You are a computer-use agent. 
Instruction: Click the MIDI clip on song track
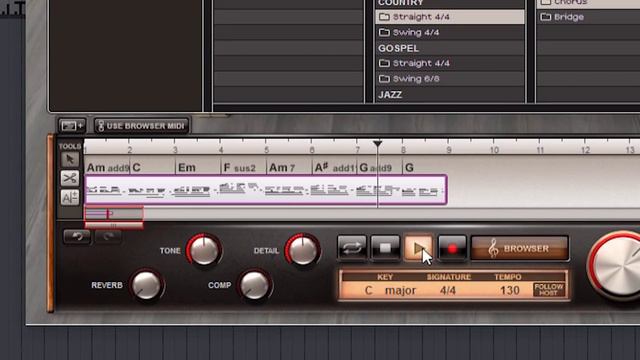(266, 190)
